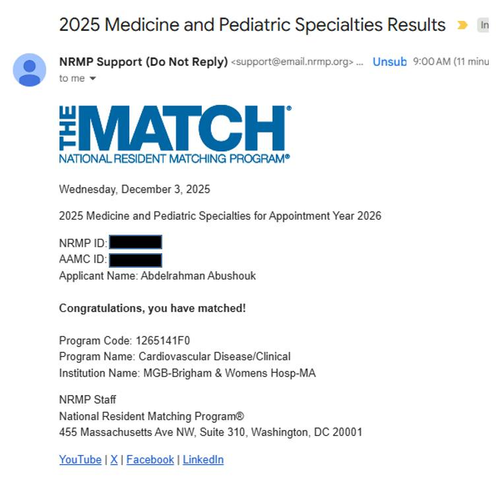Open the Facebook link

(x=150, y=459)
